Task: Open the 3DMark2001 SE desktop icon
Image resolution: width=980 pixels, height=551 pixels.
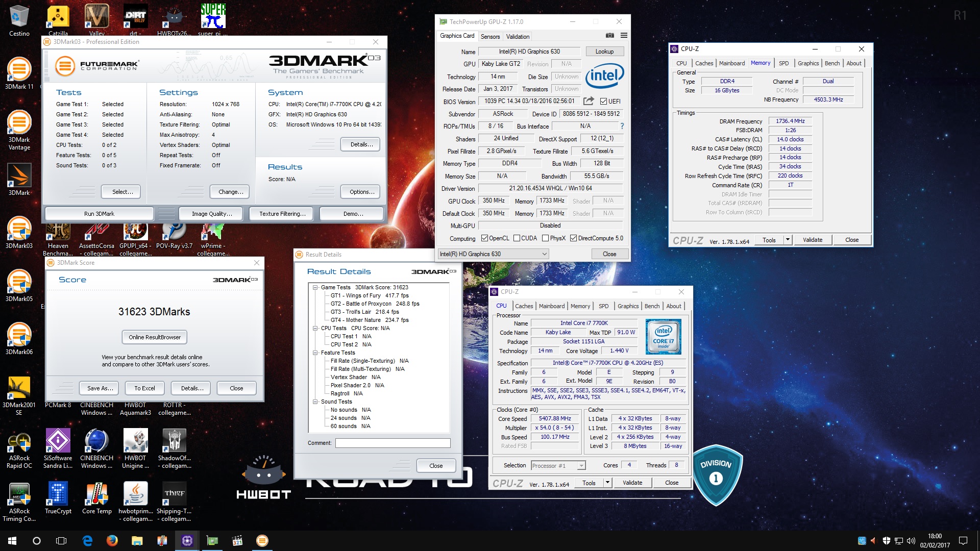Action: click(x=19, y=395)
